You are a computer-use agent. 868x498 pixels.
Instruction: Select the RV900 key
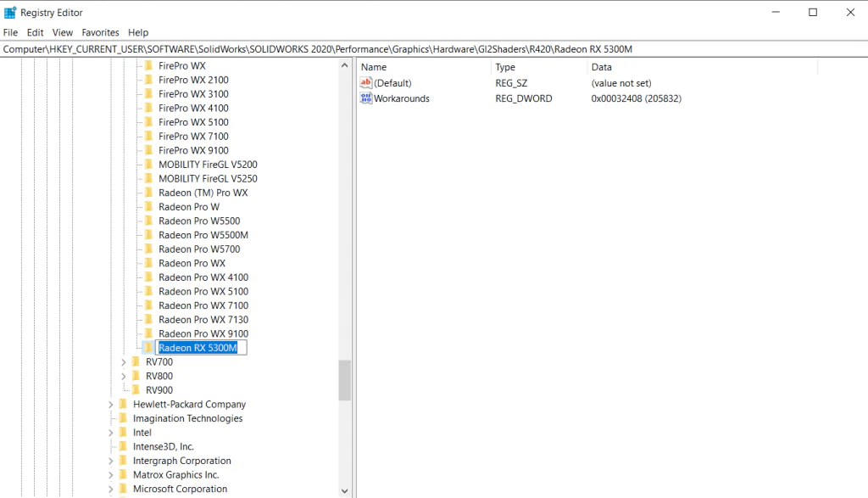(159, 390)
